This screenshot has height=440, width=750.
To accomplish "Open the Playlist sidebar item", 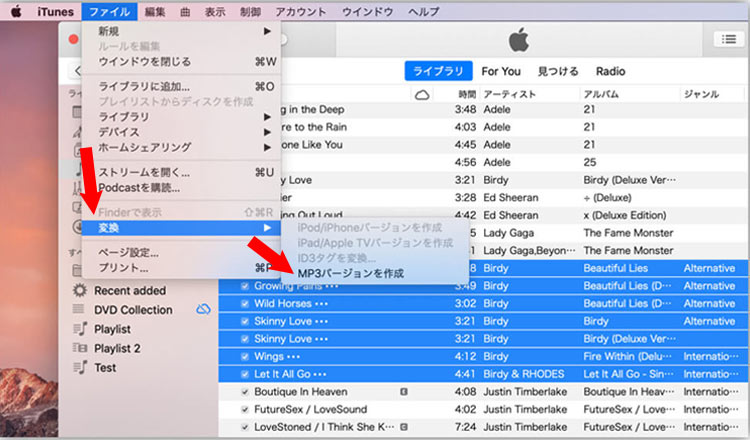I will (112, 329).
